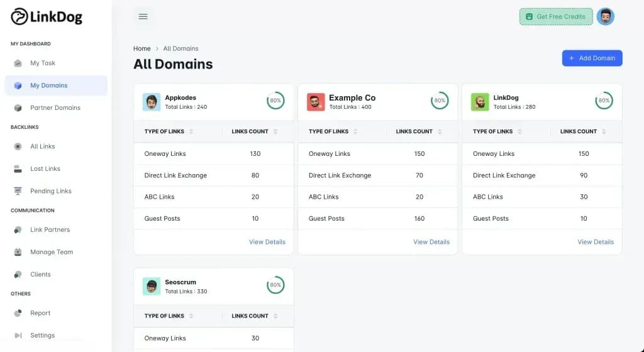Open My Task in the sidebar
Viewport: 644px width, 352px height.
56,63
